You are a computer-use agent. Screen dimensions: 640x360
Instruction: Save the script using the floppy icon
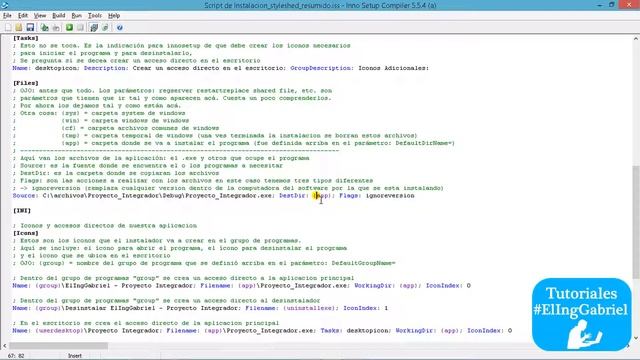point(30,27)
